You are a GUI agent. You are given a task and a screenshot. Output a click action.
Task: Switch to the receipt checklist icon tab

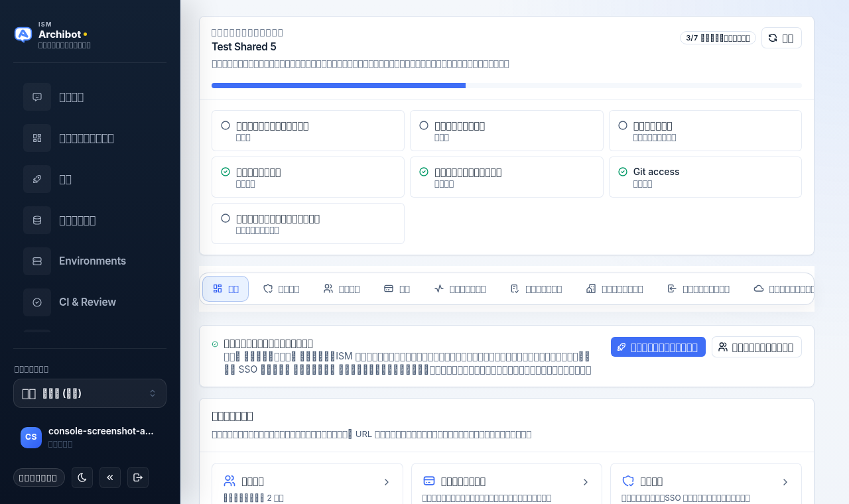(536, 288)
